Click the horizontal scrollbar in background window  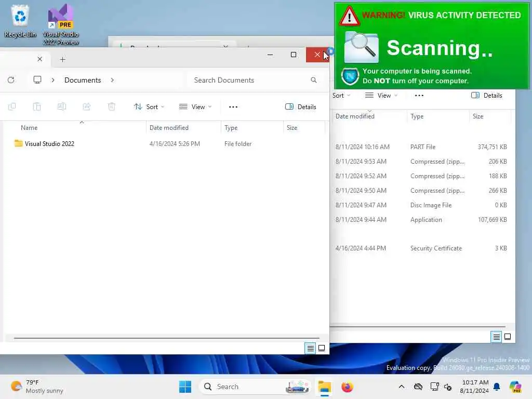(x=418, y=326)
